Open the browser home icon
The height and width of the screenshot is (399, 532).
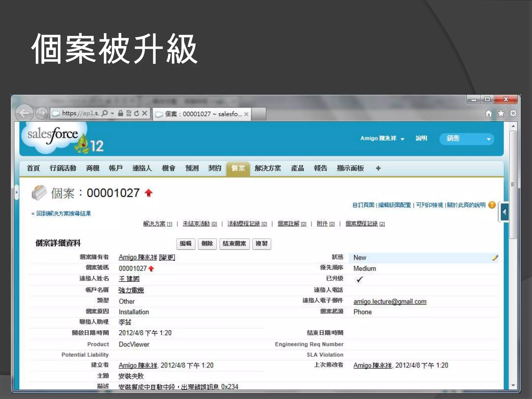pyautogui.click(x=489, y=114)
